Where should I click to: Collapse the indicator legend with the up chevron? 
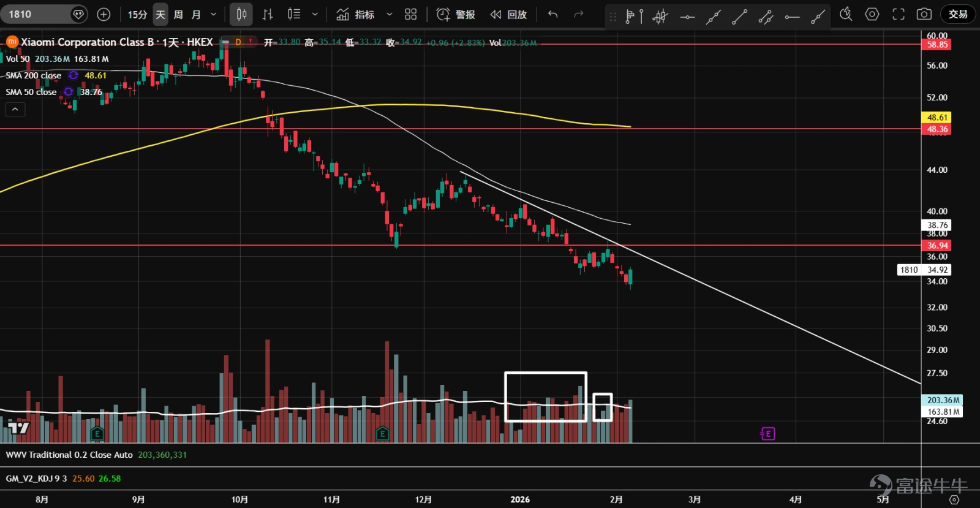pyautogui.click(x=15, y=110)
